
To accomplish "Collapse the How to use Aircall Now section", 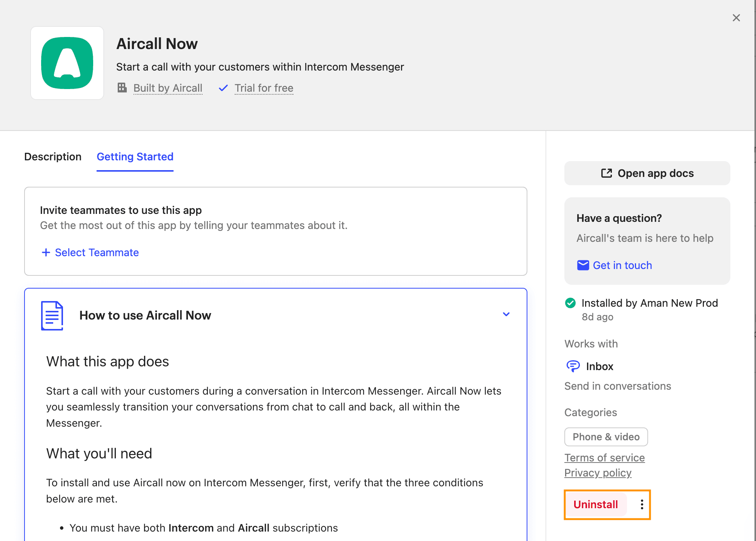I will pos(506,314).
